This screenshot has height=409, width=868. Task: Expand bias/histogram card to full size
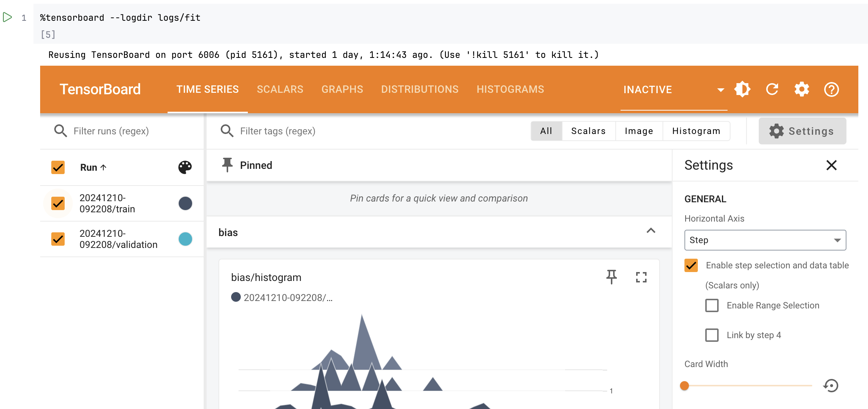pyautogui.click(x=641, y=277)
